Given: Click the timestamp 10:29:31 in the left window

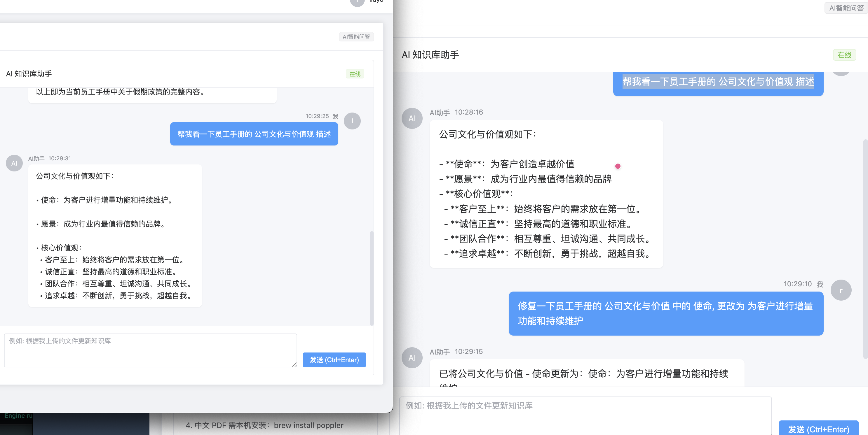Looking at the screenshot, I should (x=60, y=159).
